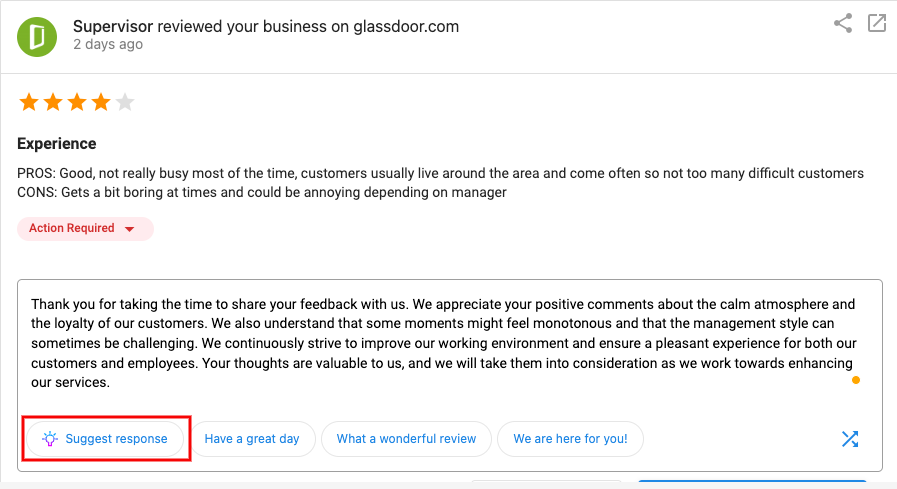Select the We are here for you! reply
Viewport: 897px width, 489px height.
[570, 439]
